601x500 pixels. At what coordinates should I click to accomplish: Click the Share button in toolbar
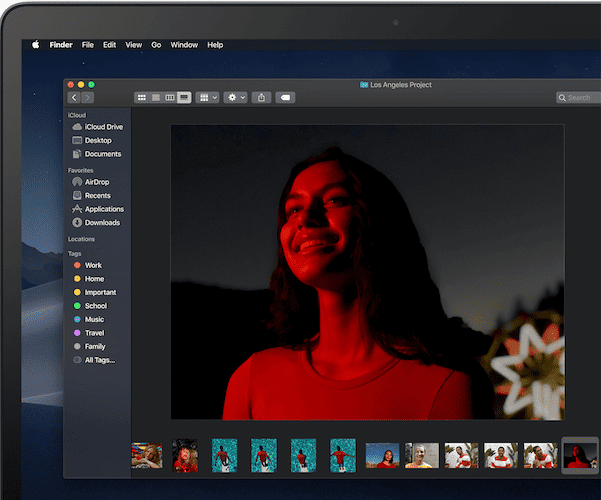[262, 97]
